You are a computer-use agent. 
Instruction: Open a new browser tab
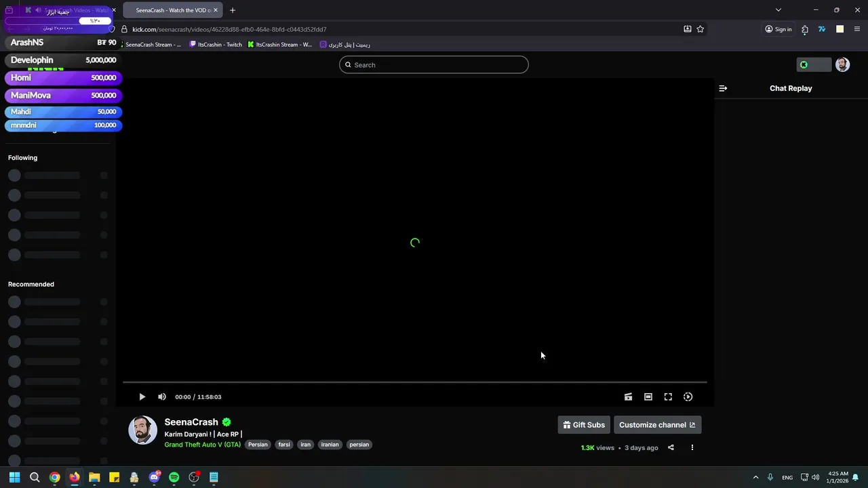click(233, 10)
